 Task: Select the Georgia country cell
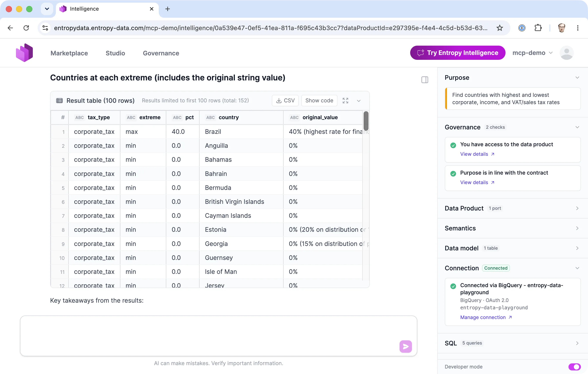(241, 244)
